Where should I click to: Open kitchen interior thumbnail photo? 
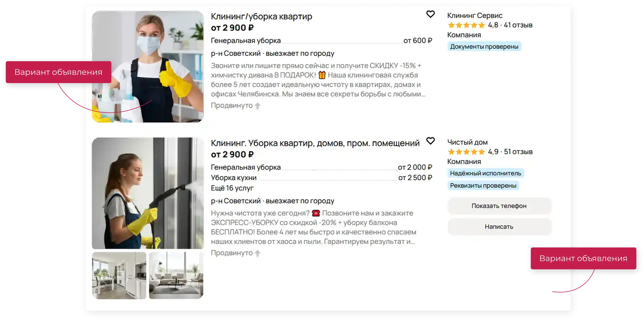119,275
